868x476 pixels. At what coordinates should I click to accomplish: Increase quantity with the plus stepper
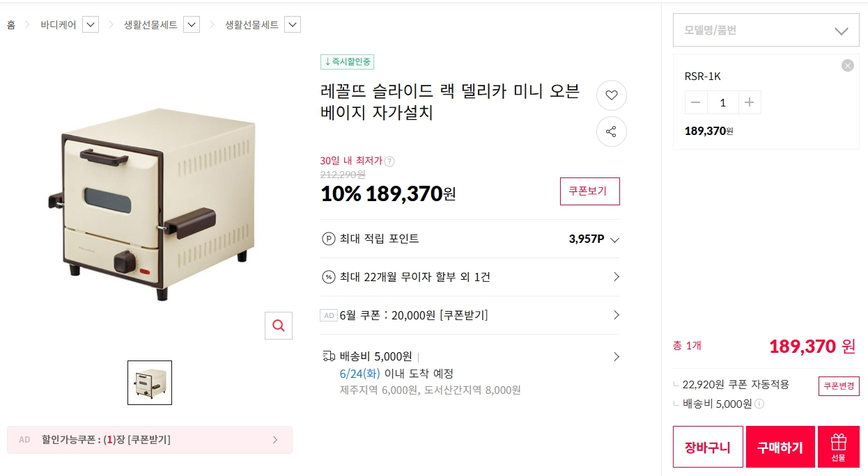(x=749, y=102)
